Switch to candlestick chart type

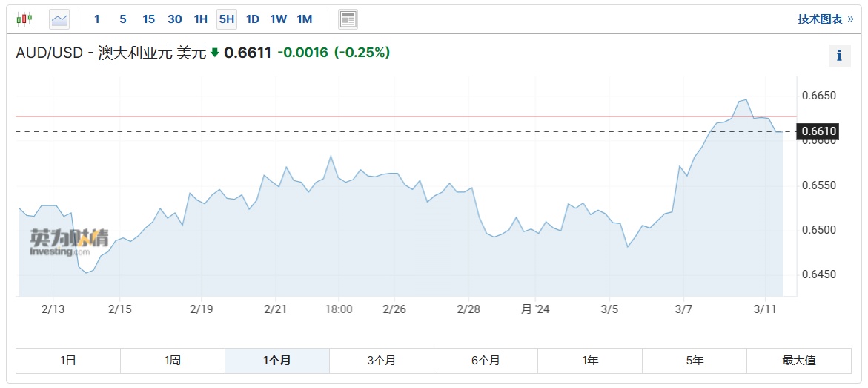click(x=24, y=19)
